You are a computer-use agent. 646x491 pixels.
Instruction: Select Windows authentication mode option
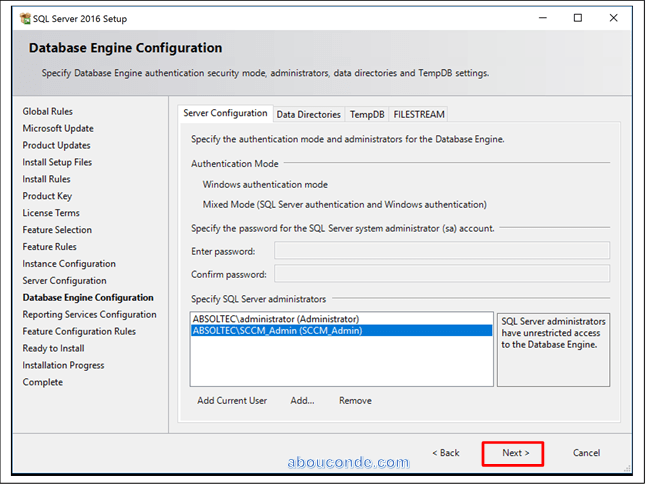[x=265, y=185]
